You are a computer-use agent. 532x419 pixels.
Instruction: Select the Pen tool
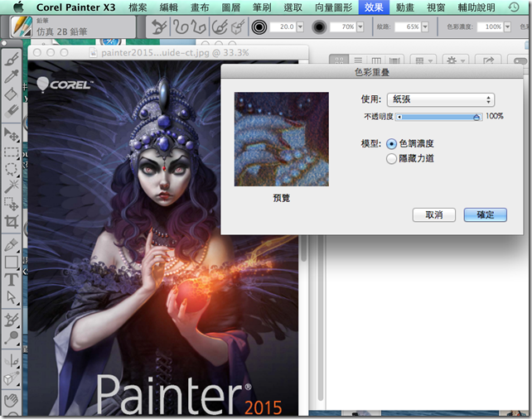pos(12,245)
